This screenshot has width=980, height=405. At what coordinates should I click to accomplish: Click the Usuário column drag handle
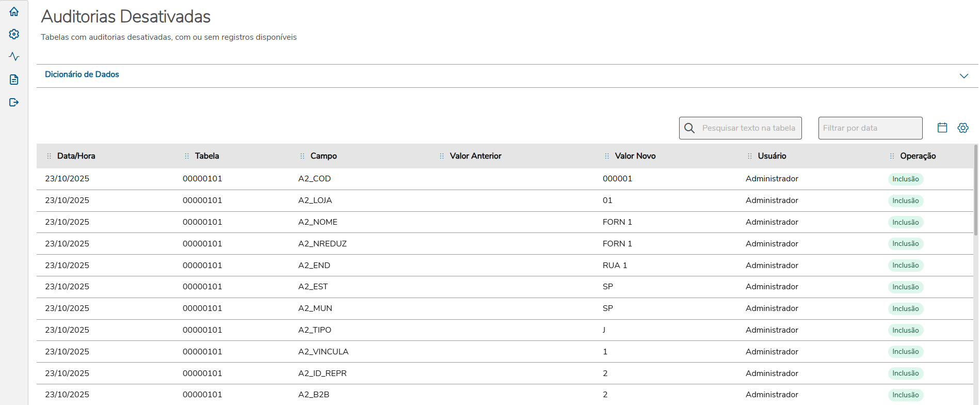[x=750, y=156]
